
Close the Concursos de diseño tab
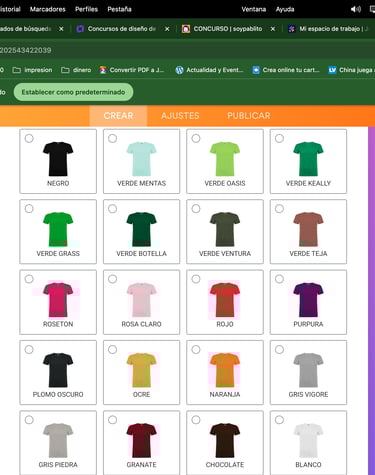[167, 29]
